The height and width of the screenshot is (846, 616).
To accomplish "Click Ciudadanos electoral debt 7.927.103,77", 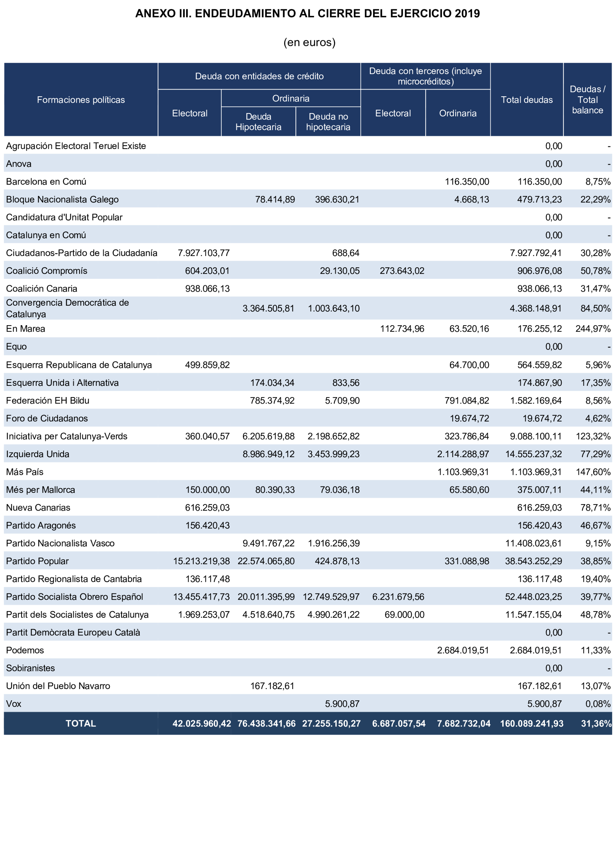I will 203,253.
